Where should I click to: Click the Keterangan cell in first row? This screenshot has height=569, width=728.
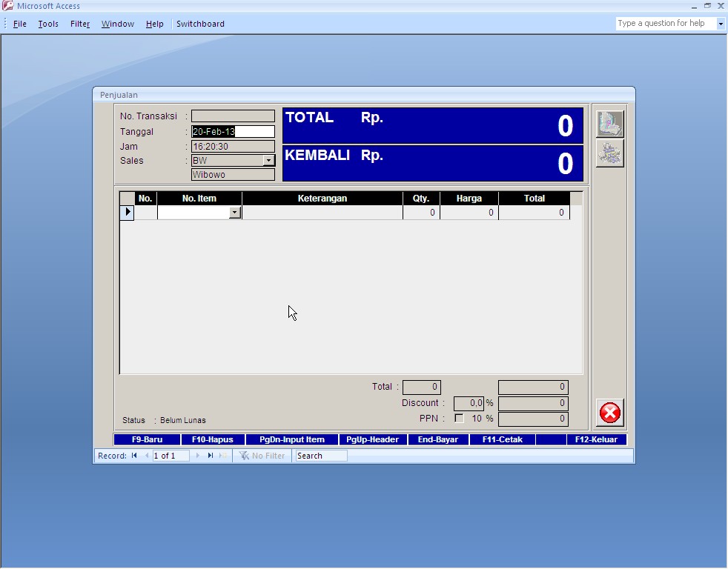(x=322, y=213)
